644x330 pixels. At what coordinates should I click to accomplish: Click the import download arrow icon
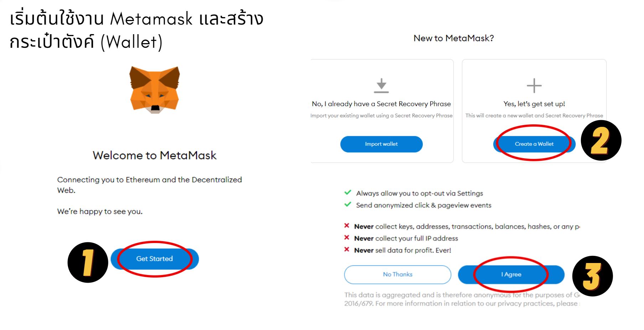click(x=381, y=86)
